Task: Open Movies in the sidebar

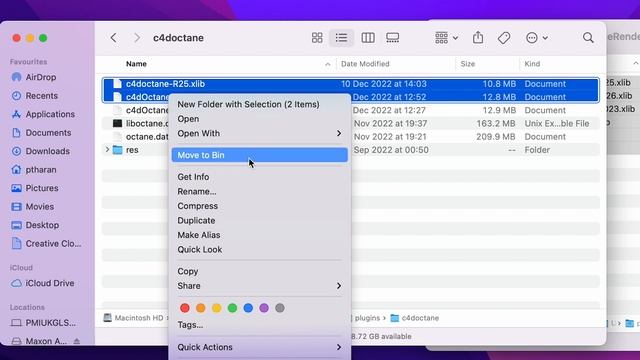Action: click(40, 207)
